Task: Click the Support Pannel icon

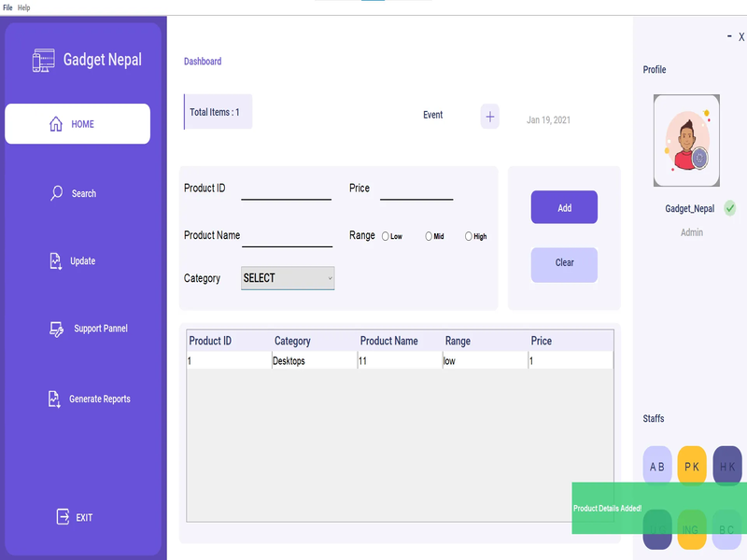Action: point(56,329)
